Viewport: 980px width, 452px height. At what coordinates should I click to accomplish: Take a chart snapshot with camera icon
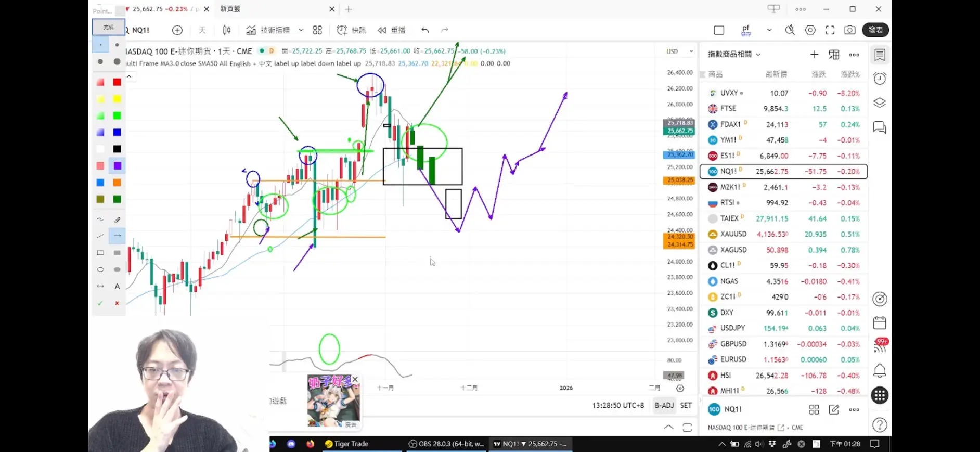pos(849,30)
